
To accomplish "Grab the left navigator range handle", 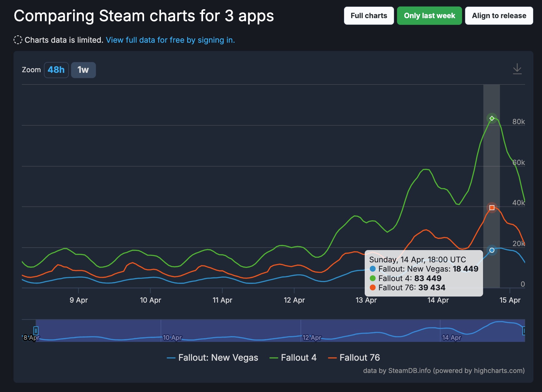I will click(36, 331).
